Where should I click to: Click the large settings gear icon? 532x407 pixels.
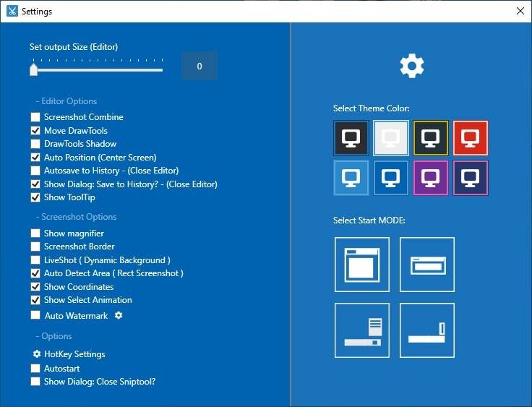tap(412, 66)
